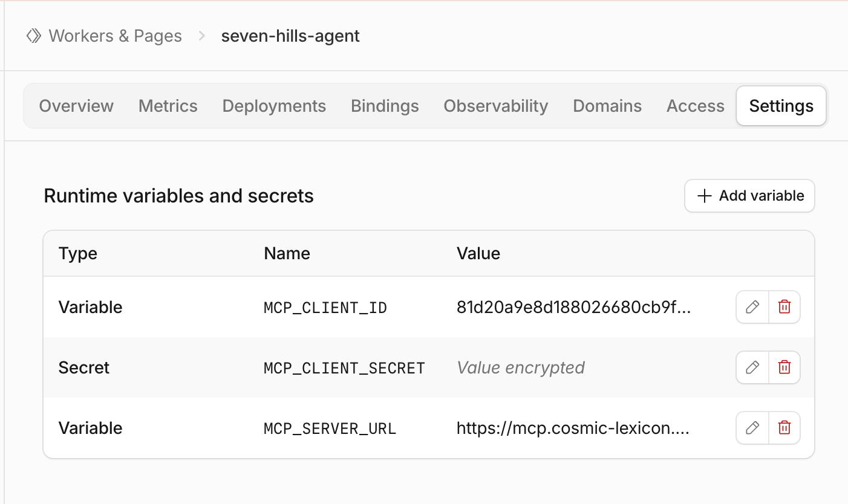Screen dimensions: 848x504
Task: Open the Workers & Pages breadcrumb link
Action: [x=115, y=36]
